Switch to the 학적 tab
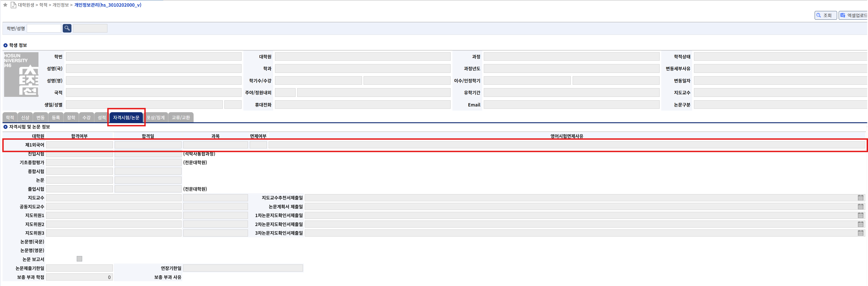This screenshot has height=286, width=868. click(10, 117)
